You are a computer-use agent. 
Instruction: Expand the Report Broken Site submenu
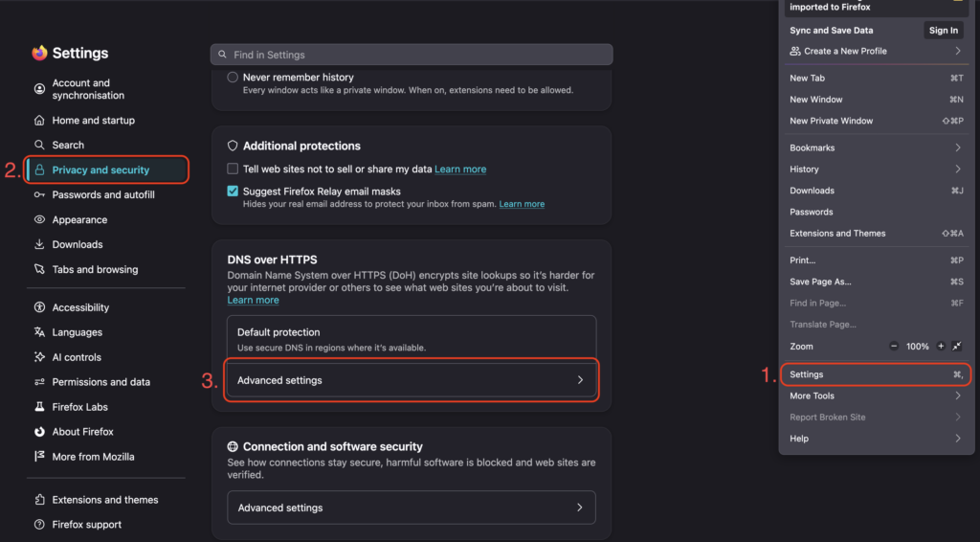(x=957, y=417)
